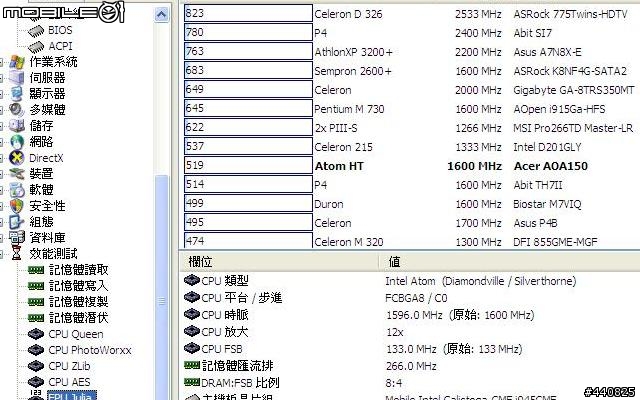Click the 記憶體複製 memory module icon
The width and height of the screenshot is (640, 400).
tap(36, 302)
